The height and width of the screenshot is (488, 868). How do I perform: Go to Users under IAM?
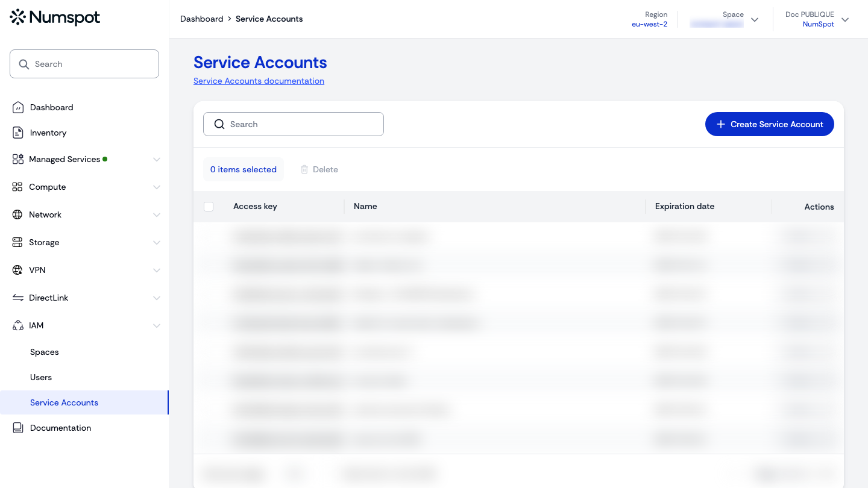(x=41, y=377)
